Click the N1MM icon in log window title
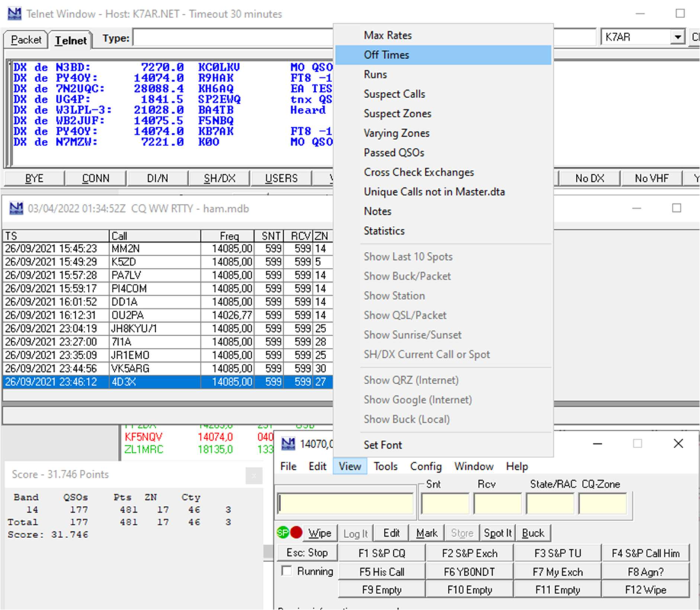 click(x=16, y=209)
